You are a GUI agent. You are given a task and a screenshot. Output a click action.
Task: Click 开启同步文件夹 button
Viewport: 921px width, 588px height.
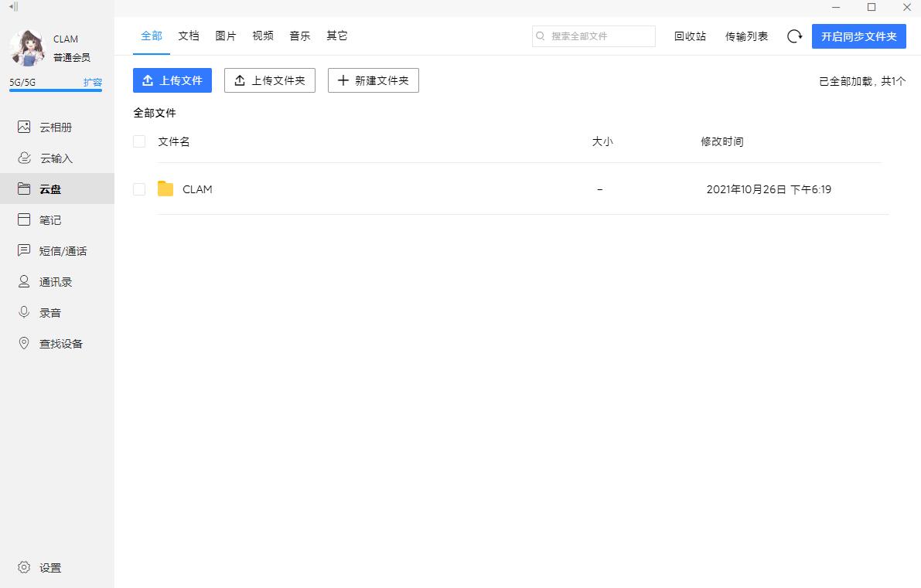tap(858, 36)
